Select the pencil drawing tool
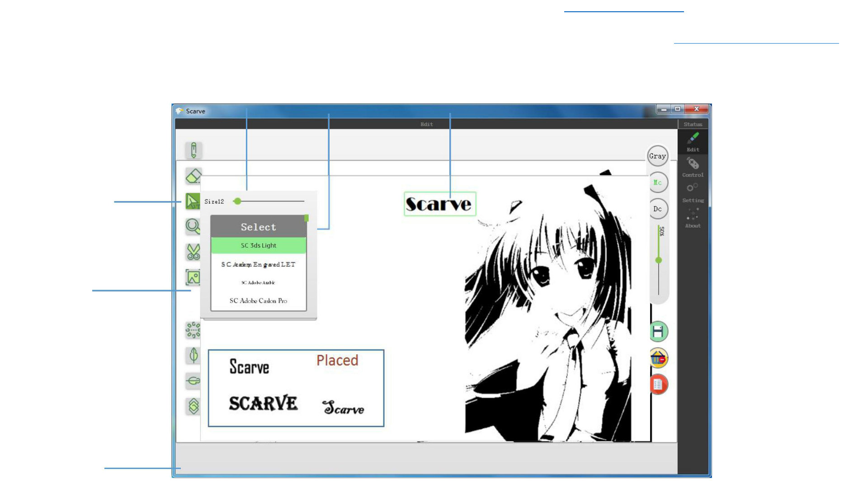 (x=193, y=150)
